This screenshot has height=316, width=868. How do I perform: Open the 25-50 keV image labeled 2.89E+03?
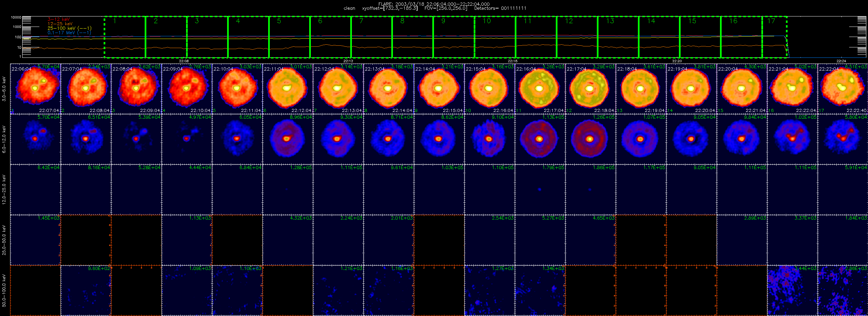point(742,240)
